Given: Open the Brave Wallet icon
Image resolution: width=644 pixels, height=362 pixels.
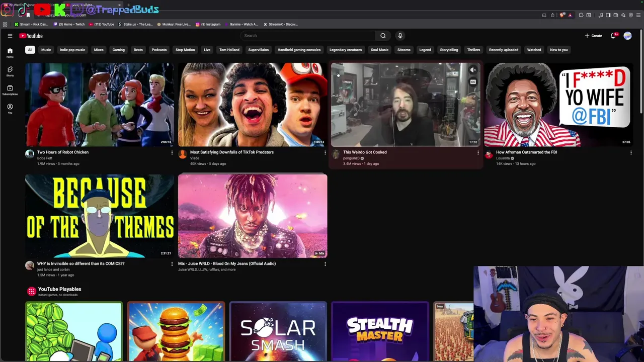Looking at the screenshot, I should pyautogui.click(x=616, y=15).
